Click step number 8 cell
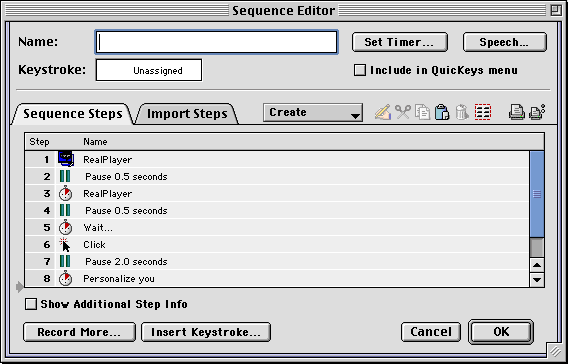Viewport: 568px width, 364px height. (40, 279)
